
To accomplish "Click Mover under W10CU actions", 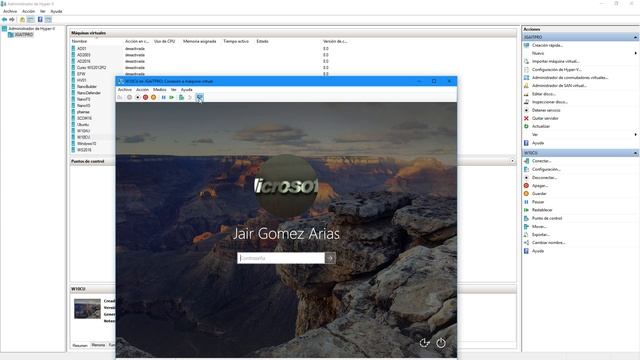I will [x=539, y=227].
